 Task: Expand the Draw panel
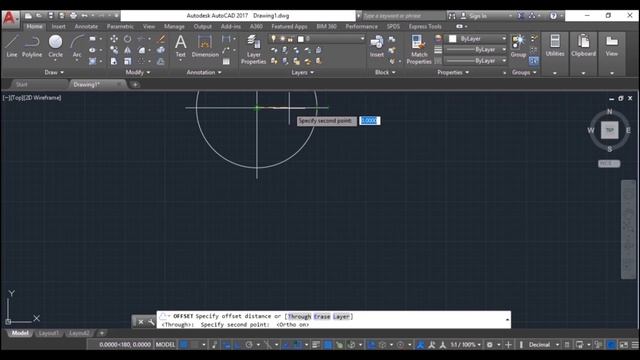point(54,72)
